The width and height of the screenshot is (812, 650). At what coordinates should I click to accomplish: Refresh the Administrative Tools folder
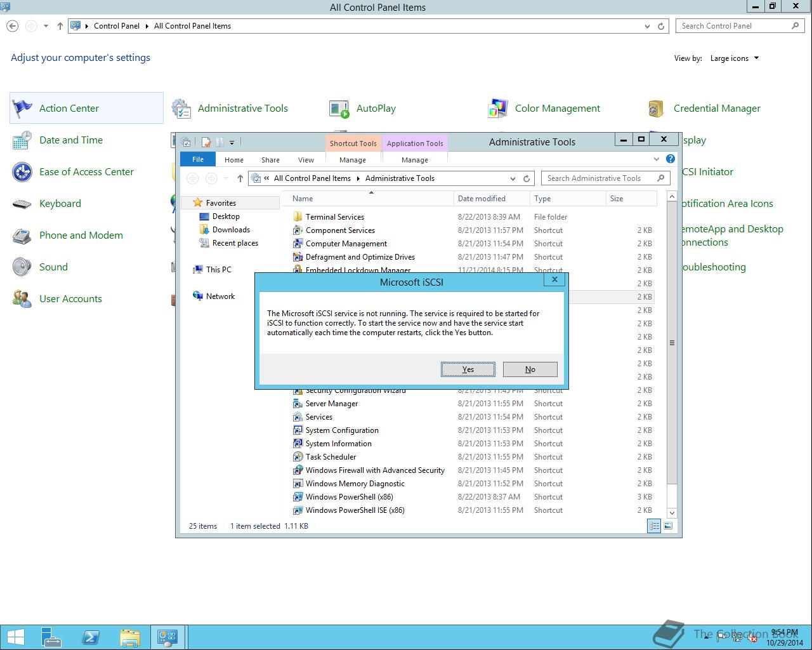[527, 178]
